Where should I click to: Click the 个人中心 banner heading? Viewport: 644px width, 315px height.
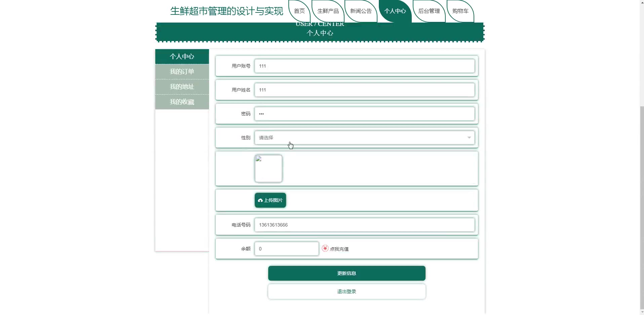tap(320, 33)
